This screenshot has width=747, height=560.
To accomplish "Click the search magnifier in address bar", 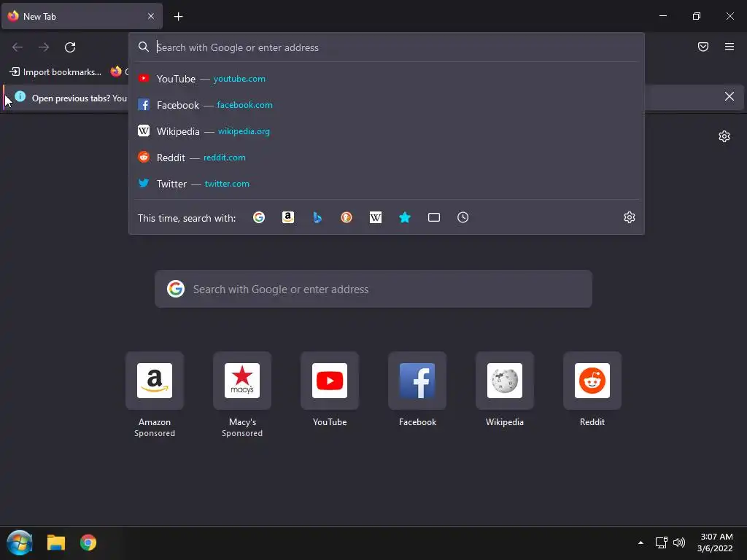I will click(x=144, y=47).
